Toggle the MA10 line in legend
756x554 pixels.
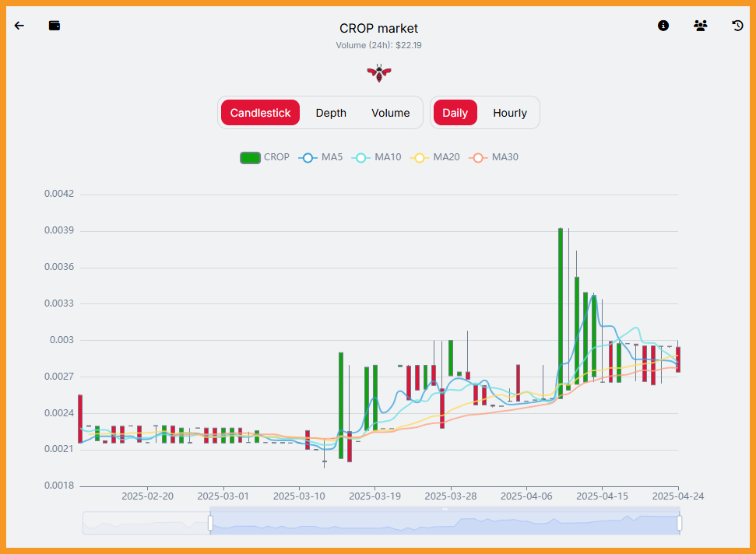(377, 157)
